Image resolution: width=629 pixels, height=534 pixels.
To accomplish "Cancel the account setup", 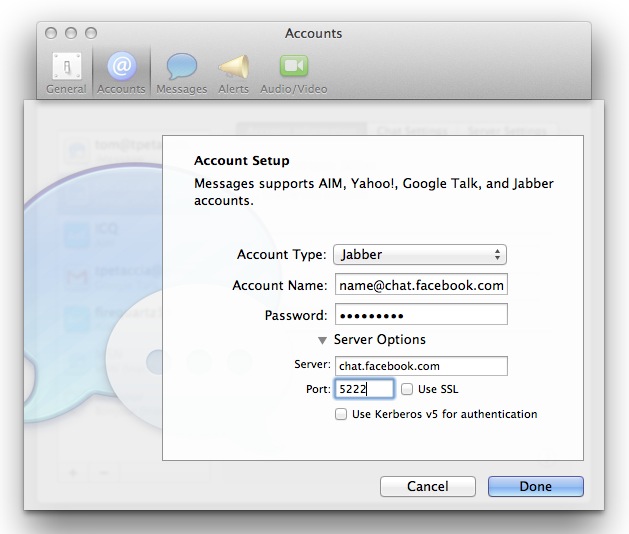I will [427, 486].
